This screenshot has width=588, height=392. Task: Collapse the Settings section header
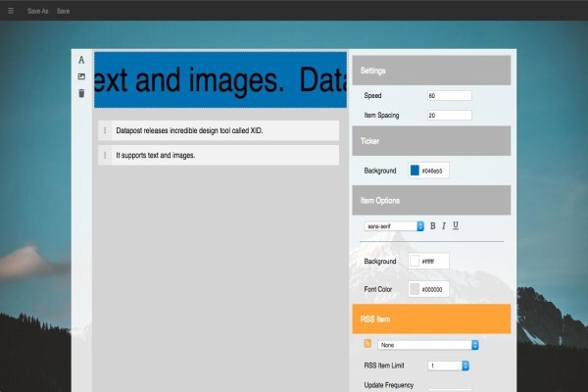coord(431,71)
